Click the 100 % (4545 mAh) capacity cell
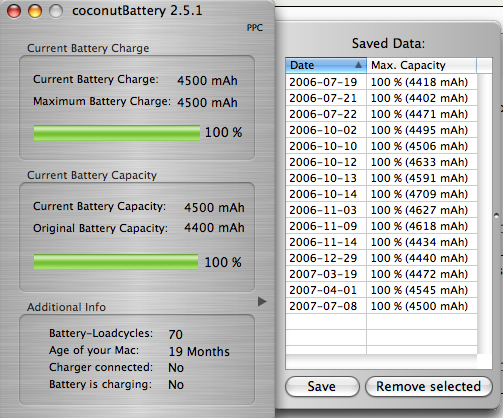The image size is (503, 418). [422, 290]
